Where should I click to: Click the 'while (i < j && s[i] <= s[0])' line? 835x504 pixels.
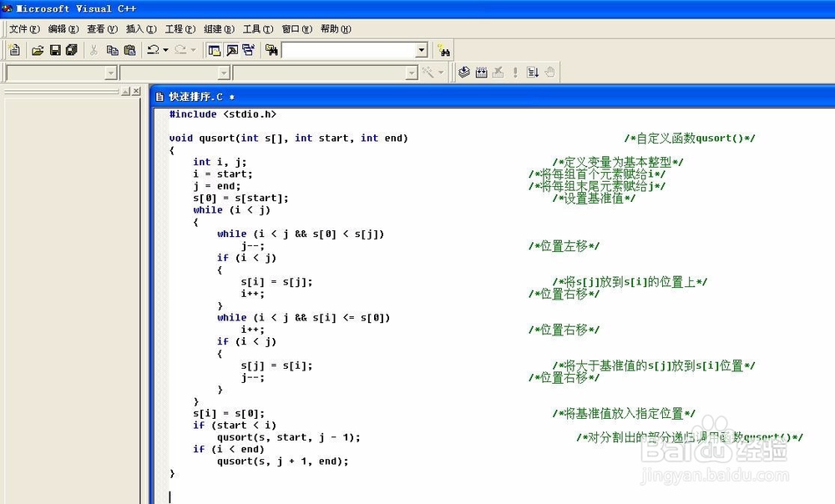(304, 318)
